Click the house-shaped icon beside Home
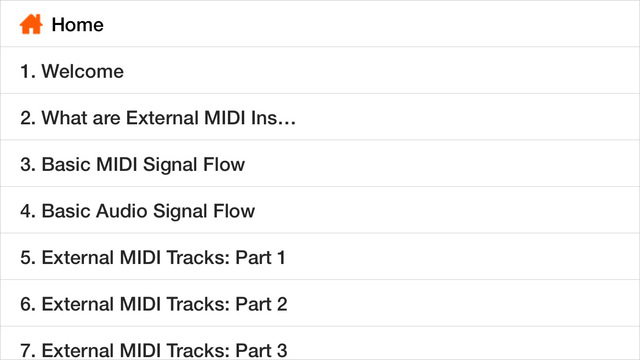Image resolution: width=640 pixels, height=360 pixels. coord(31,24)
